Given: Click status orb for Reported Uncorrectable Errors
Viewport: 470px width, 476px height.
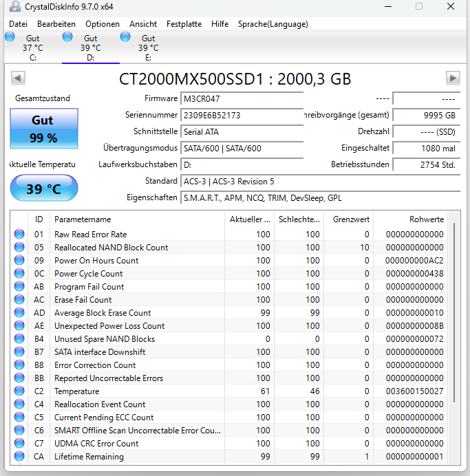Looking at the screenshot, I should 19,378.
